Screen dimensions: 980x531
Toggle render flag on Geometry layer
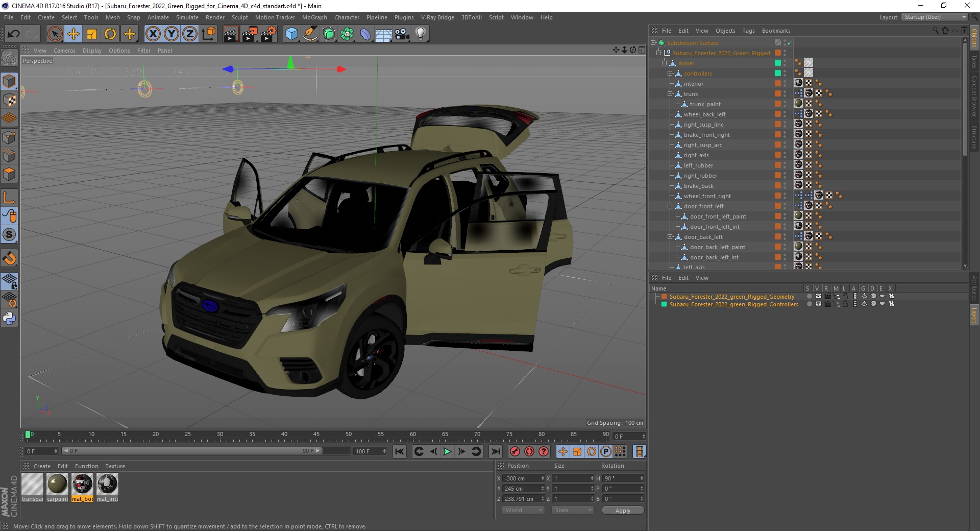point(827,296)
